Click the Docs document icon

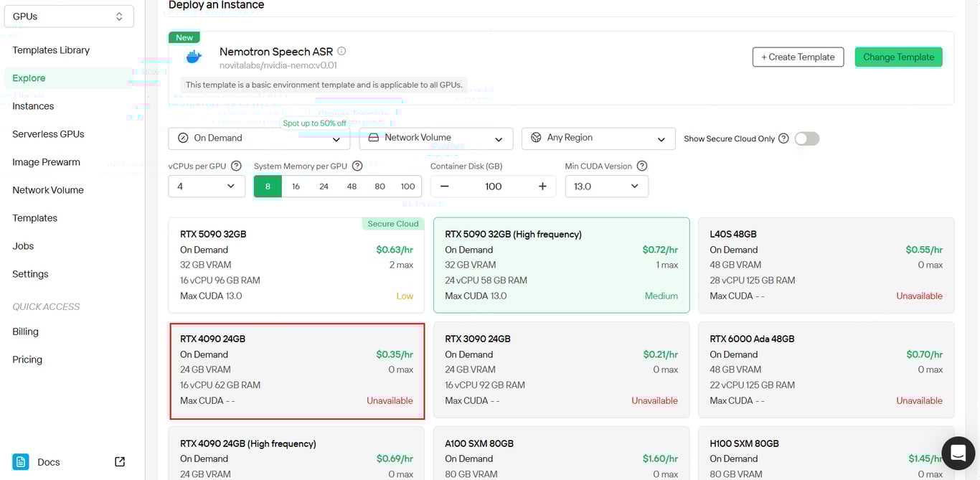point(21,461)
